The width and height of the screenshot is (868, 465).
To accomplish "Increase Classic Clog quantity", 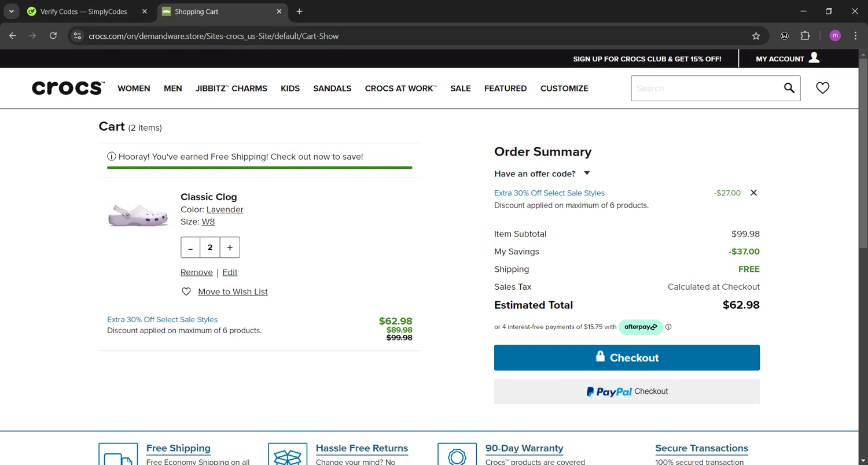I will pos(230,248).
